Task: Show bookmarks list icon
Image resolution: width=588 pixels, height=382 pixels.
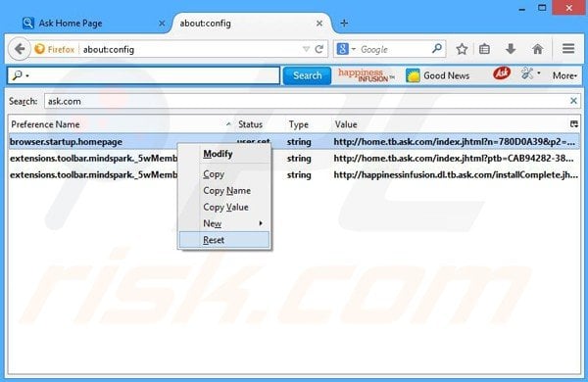Action: click(x=484, y=49)
